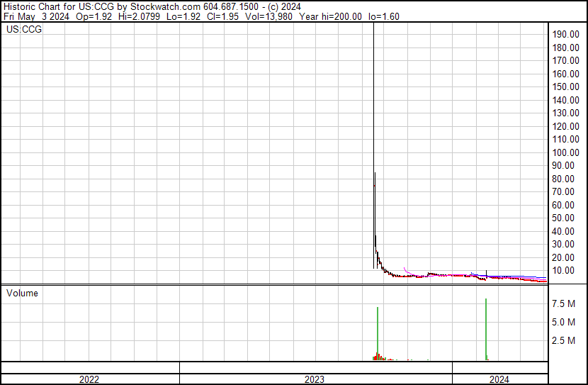
Task: Click the 120.00 price axis label
Action: (x=565, y=126)
